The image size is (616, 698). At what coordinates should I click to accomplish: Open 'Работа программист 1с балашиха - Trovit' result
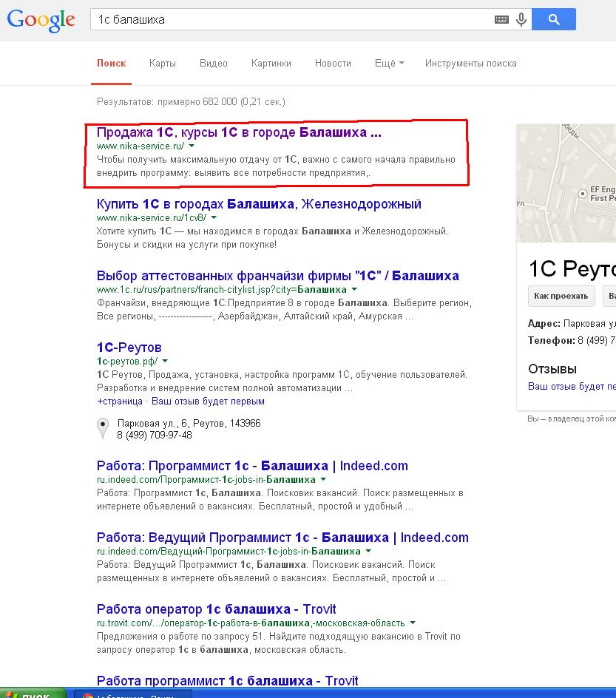228,681
